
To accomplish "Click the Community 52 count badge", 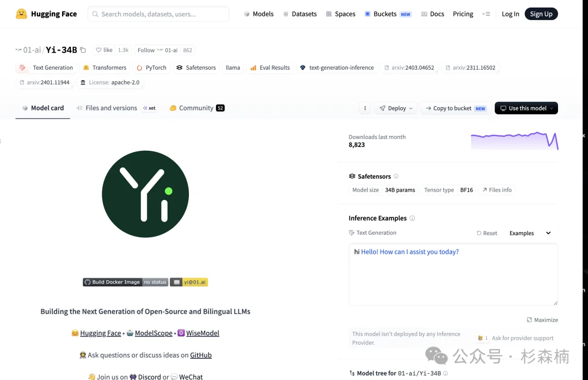I will (220, 108).
